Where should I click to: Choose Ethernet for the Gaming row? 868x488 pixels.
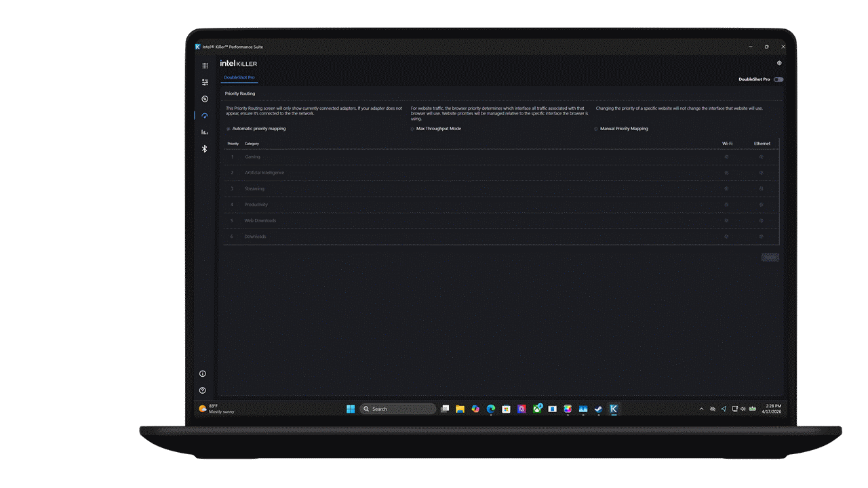[761, 157]
